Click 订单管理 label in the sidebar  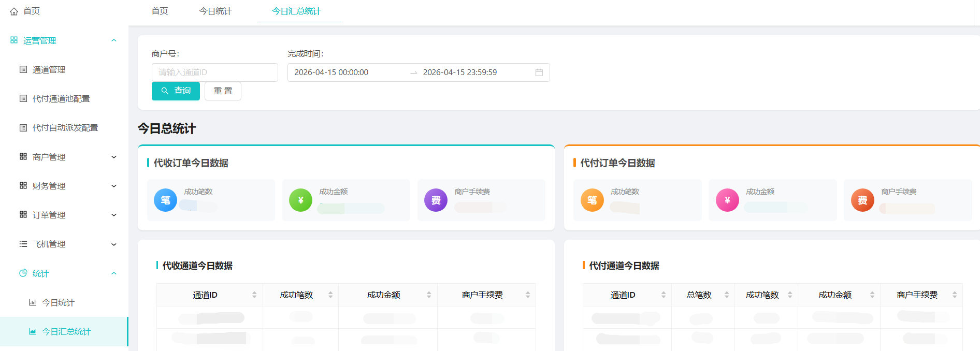(49, 215)
